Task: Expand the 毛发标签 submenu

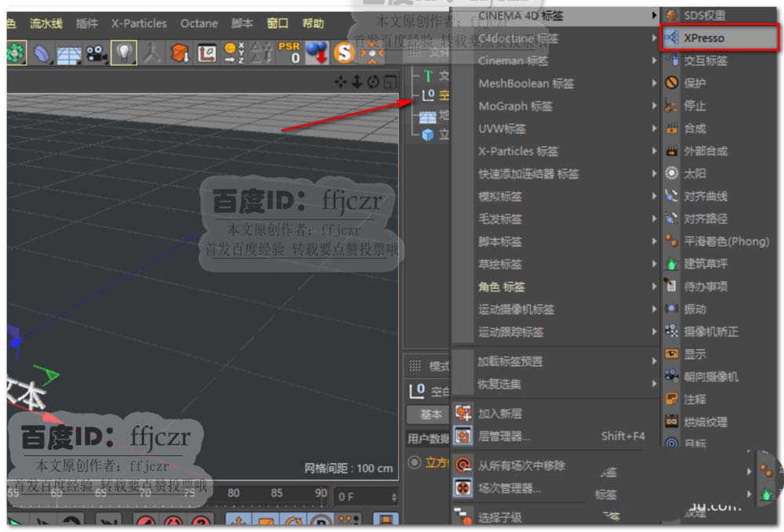Action: click(556, 219)
